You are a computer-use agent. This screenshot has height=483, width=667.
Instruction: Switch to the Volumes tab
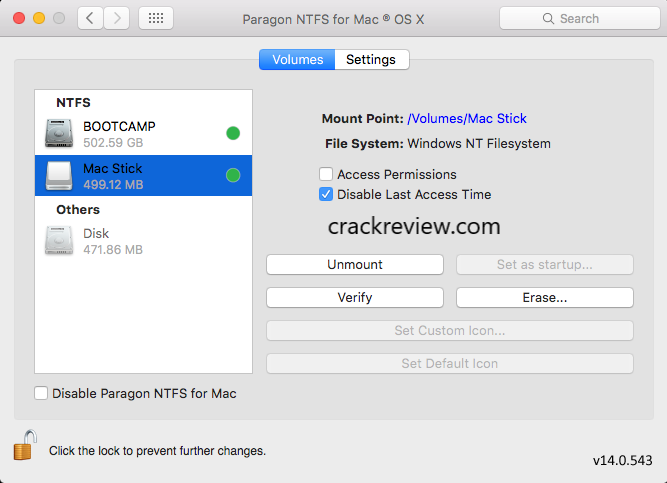(297, 60)
